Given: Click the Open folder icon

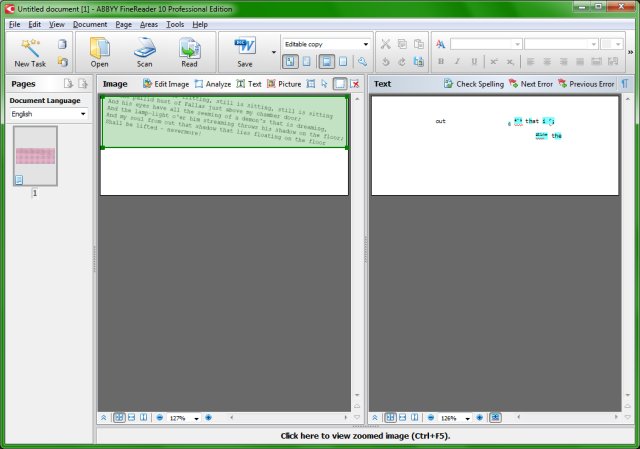Looking at the screenshot, I should [x=99, y=52].
